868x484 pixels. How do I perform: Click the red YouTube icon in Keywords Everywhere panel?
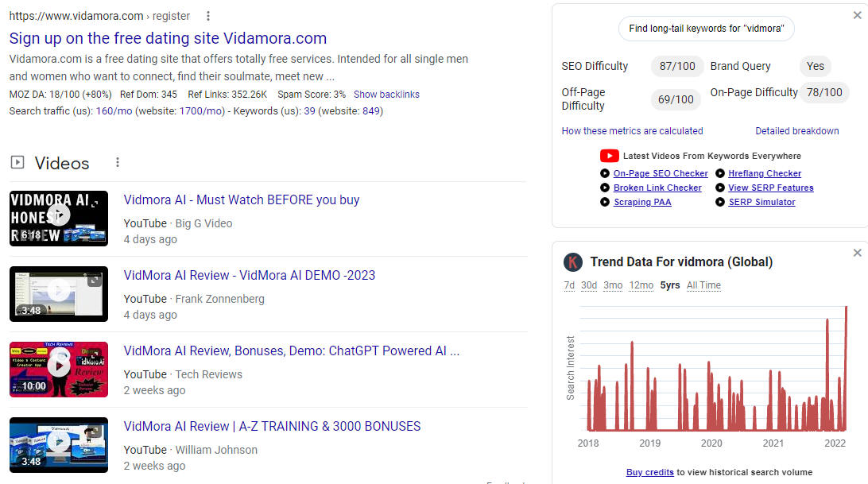pos(610,156)
